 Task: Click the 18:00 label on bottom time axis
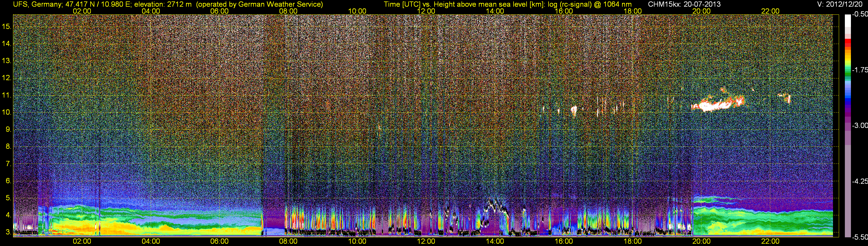[x=632, y=241]
